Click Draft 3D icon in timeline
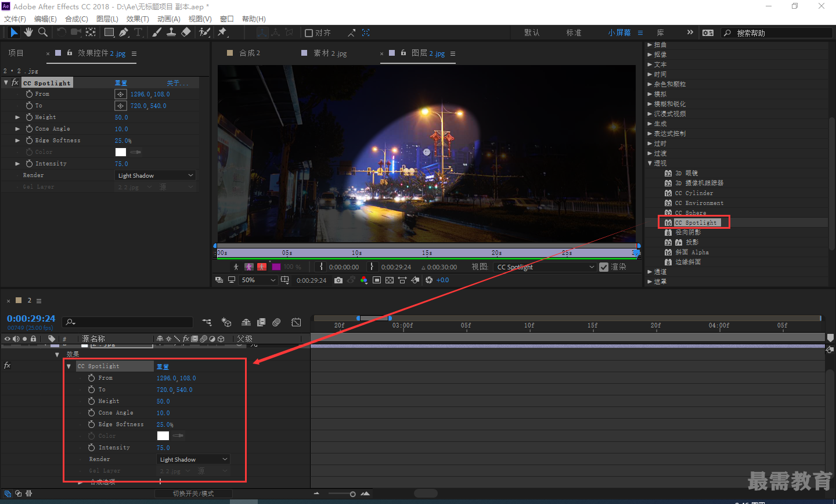The image size is (836, 504). pyautogui.click(x=226, y=322)
